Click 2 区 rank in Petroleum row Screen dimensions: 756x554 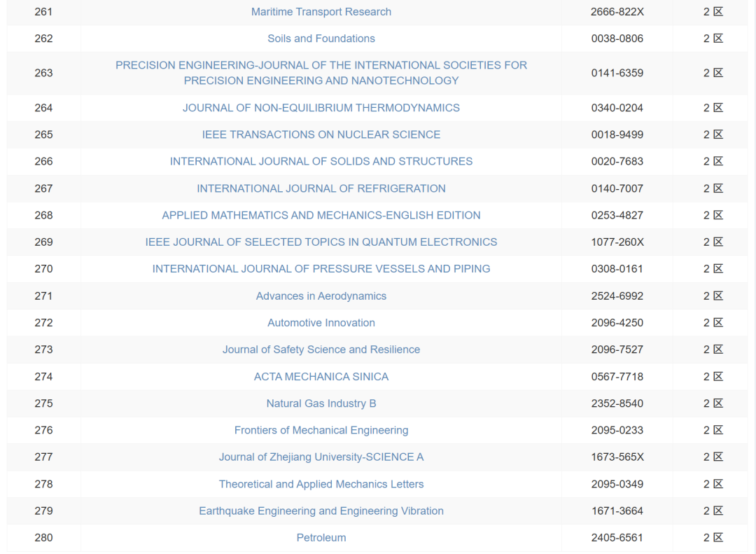(x=713, y=538)
